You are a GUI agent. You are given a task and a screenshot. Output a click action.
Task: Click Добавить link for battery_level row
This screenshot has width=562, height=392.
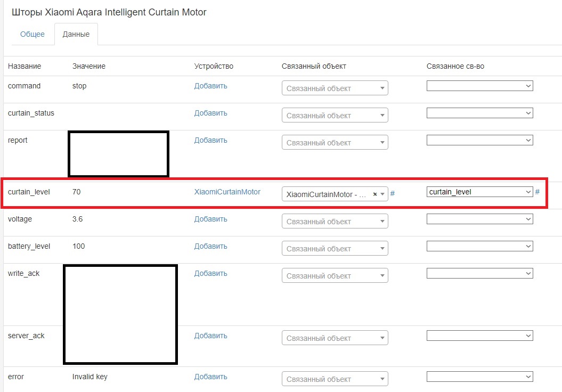[x=210, y=246]
